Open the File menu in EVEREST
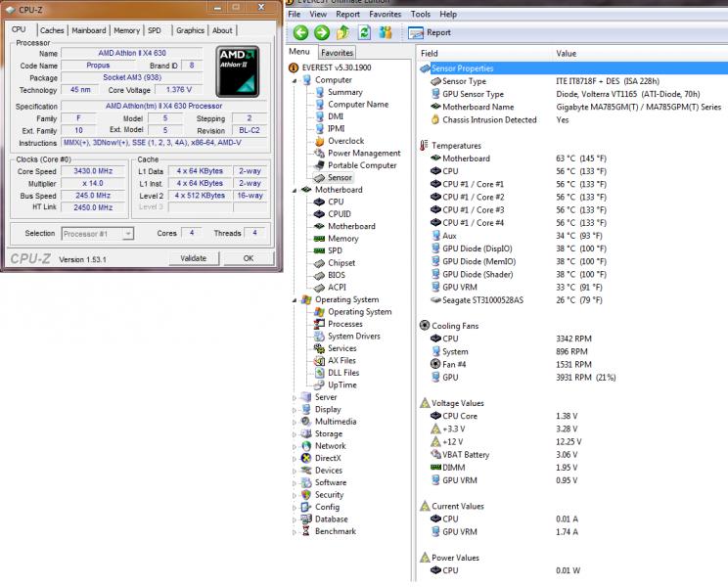Image resolution: width=728 pixels, height=587 pixels. coord(294,15)
